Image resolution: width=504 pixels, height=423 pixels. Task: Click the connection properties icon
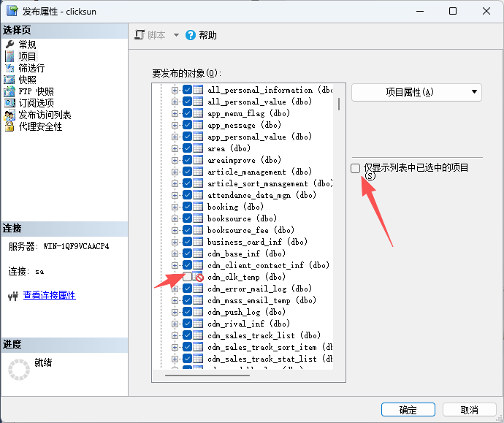pos(12,296)
